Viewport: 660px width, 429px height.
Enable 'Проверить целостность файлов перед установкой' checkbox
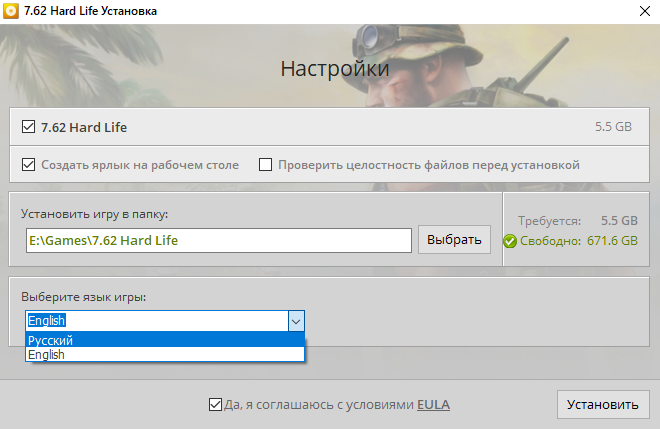click(x=265, y=165)
